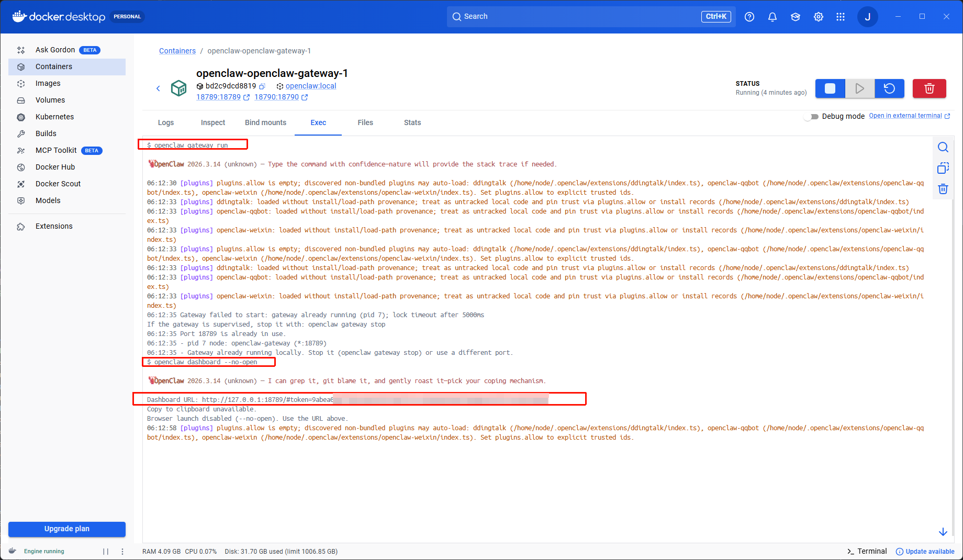Image resolution: width=963 pixels, height=560 pixels.
Task: Click the Ctrl+K shortcut badge
Action: [716, 17]
